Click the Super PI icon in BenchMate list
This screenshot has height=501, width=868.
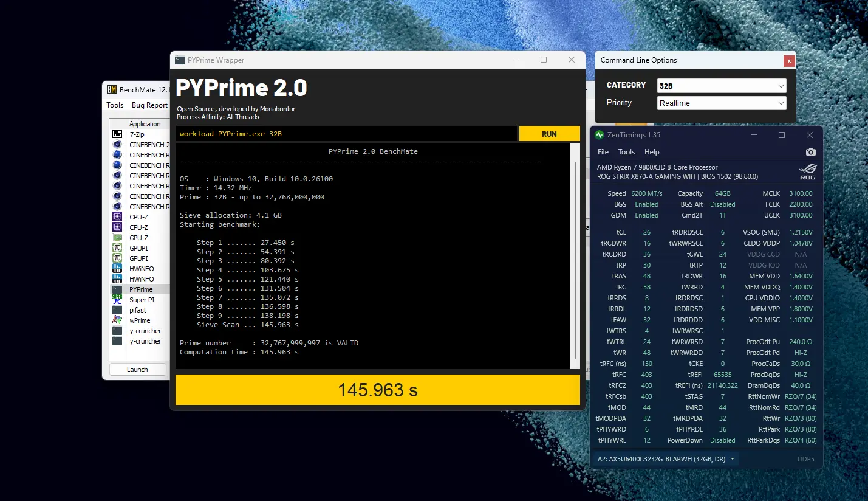tap(117, 300)
